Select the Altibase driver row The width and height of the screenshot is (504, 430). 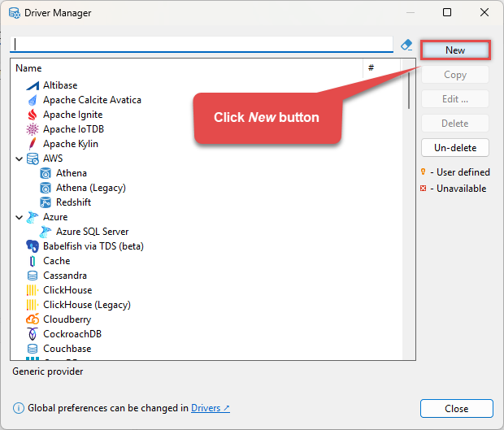(60, 85)
